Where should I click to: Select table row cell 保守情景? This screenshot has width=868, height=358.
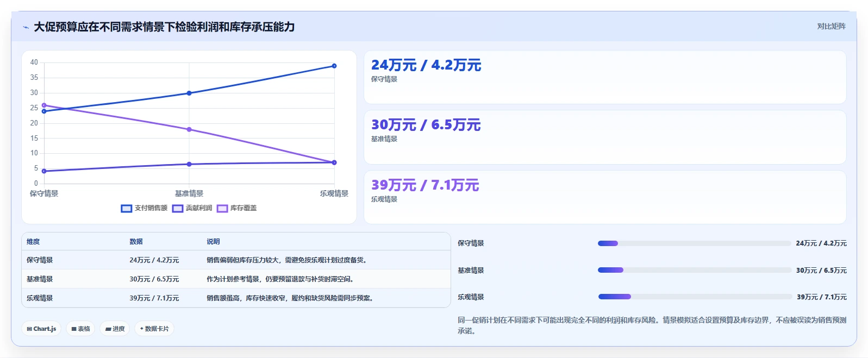(x=40, y=260)
